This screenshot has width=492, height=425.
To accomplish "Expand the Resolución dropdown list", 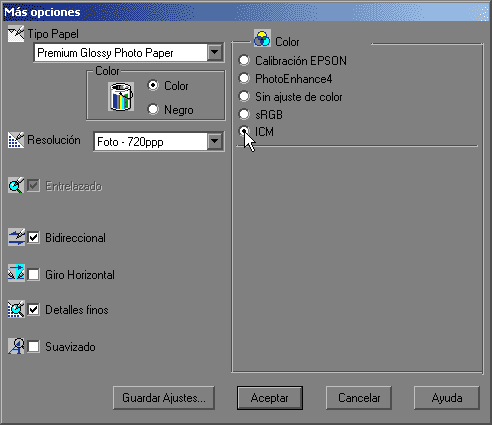I will [x=215, y=142].
